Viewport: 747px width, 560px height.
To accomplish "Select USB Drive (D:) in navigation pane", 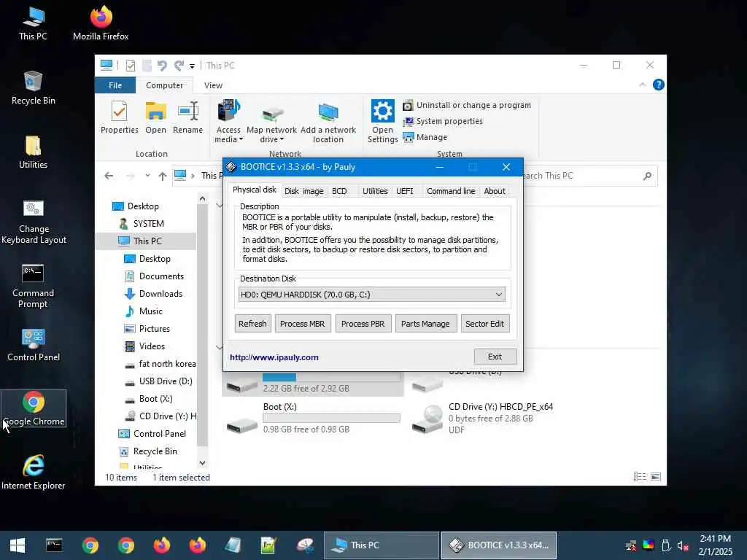I will tap(158, 381).
